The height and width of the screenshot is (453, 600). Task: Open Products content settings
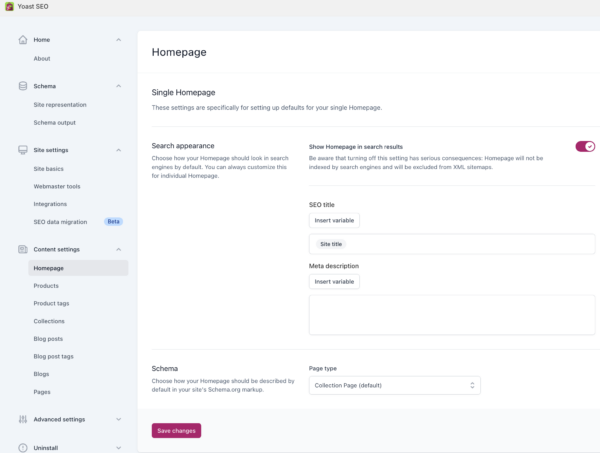tap(46, 286)
